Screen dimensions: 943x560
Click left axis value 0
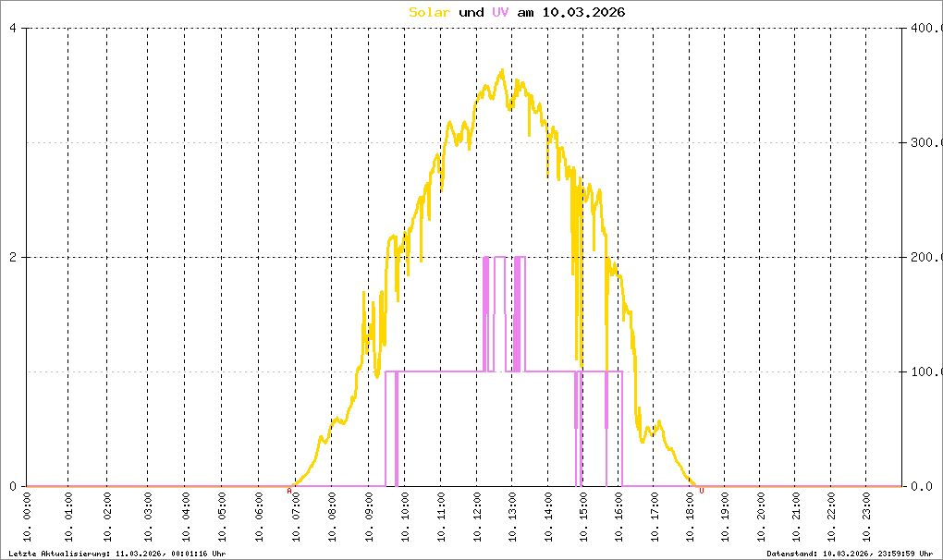tap(13, 486)
